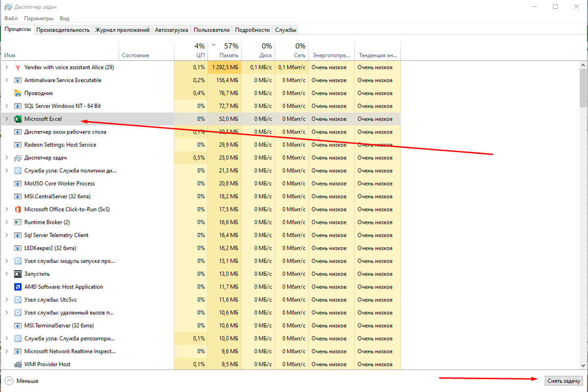Click the Диспетчер задач process row icon
588x392 pixels.
coord(18,157)
